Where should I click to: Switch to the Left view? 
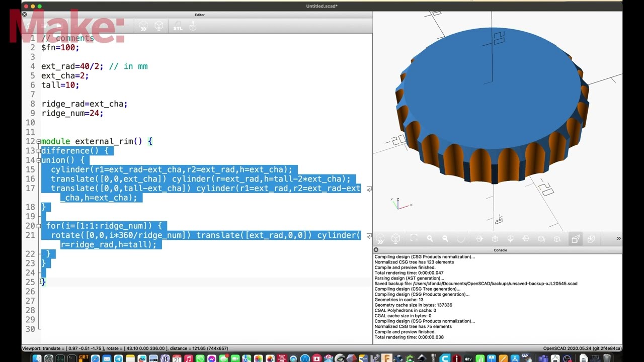pos(526,239)
